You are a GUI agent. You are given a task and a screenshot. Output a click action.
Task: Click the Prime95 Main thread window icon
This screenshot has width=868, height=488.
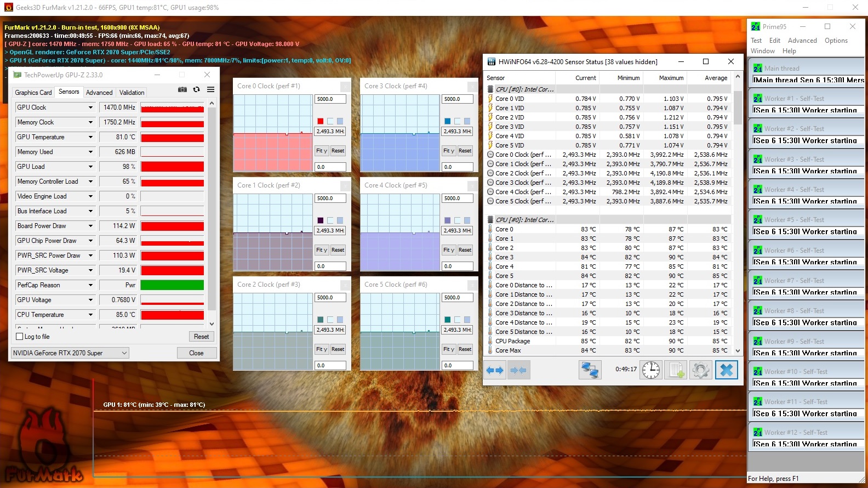(757, 69)
